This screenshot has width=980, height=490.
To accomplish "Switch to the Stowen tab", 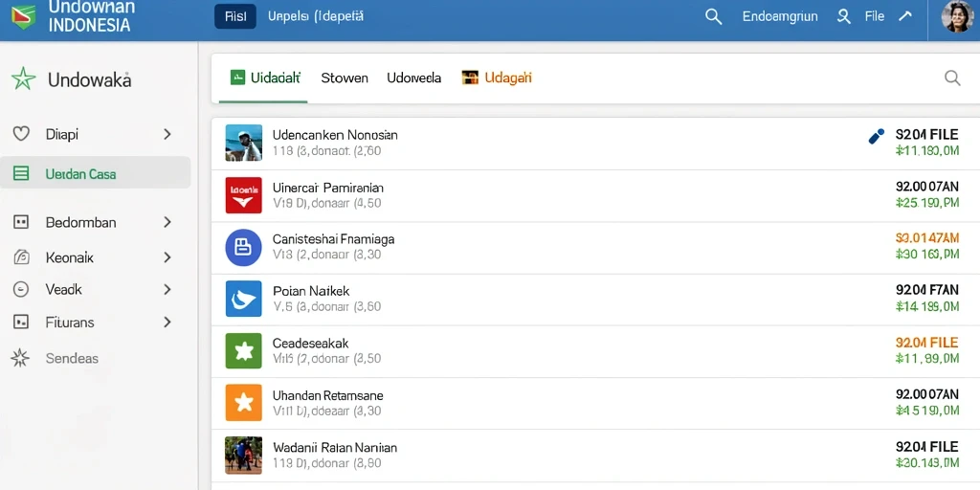I will point(345,78).
